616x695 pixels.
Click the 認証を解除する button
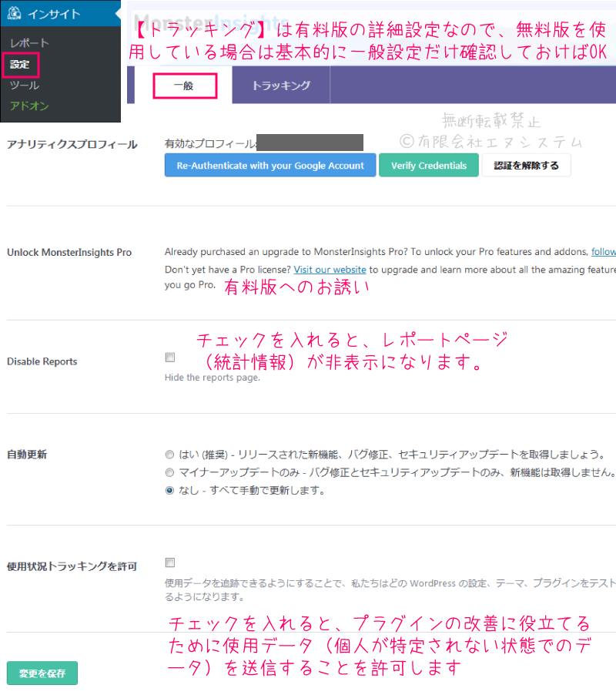tap(526, 166)
